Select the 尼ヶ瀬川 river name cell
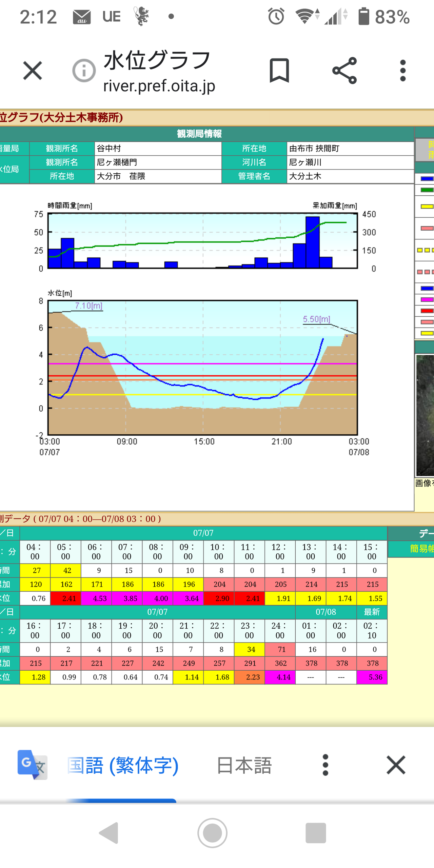The width and height of the screenshot is (434, 868). 350,162
